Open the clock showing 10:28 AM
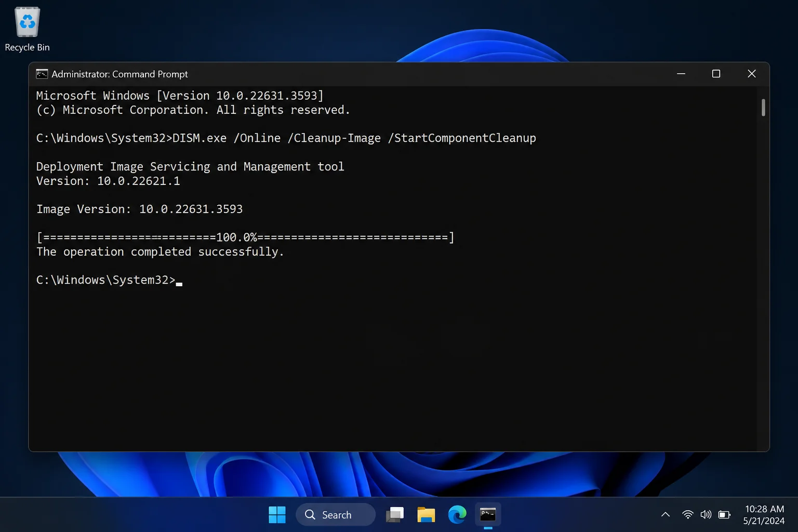 tap(764, 509)
